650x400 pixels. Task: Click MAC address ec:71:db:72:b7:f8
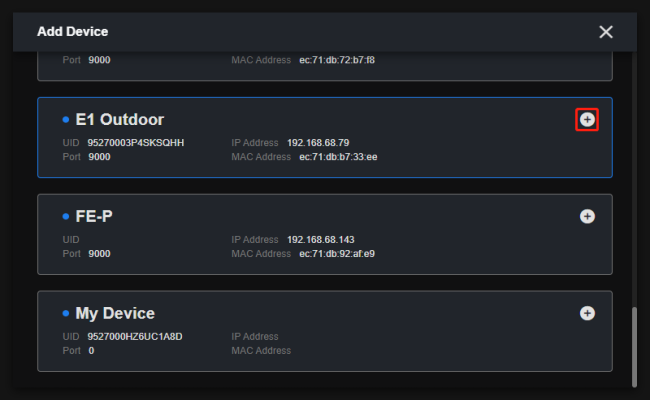(x=337, y=60)
